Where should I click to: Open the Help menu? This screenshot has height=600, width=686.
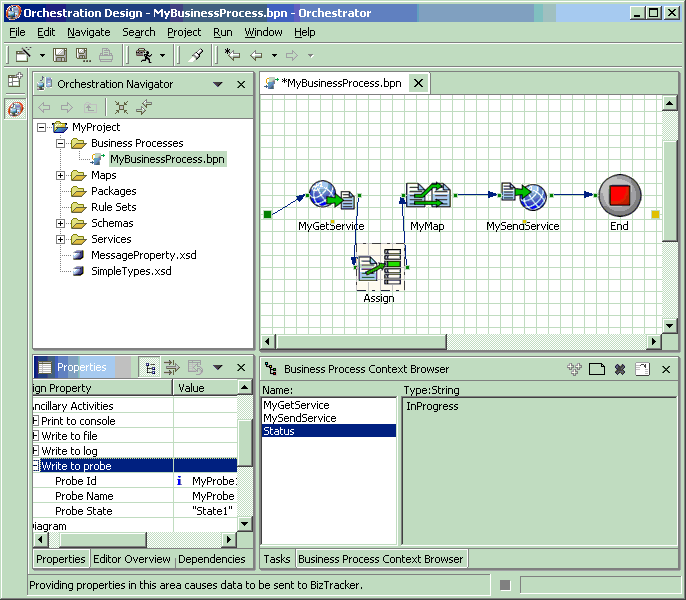(304, 32)
